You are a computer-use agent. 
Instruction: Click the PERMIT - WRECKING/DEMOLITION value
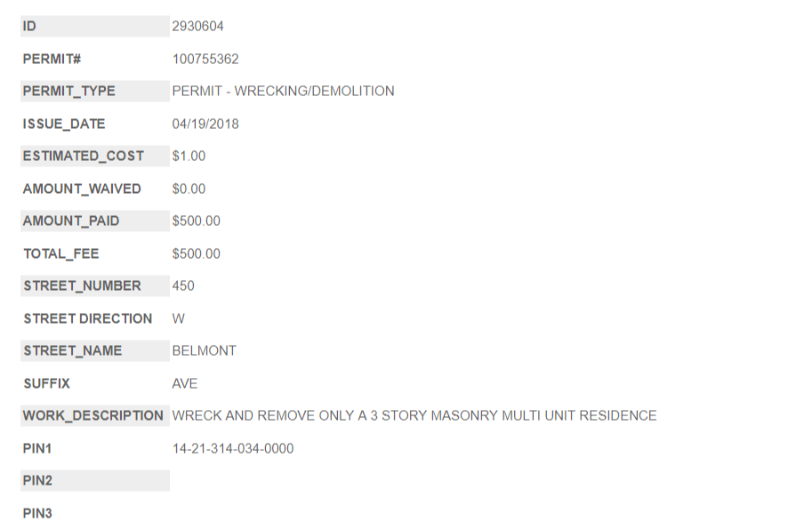283,92
